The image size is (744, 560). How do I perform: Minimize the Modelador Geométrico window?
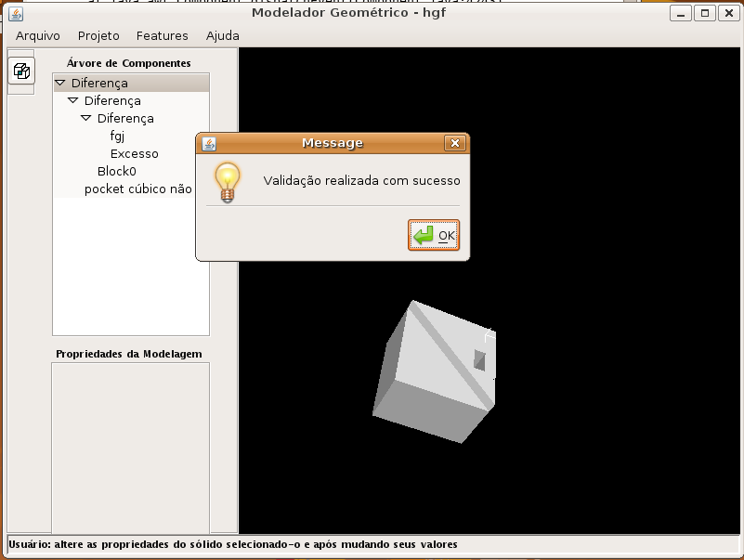click(x=683, y=13)
